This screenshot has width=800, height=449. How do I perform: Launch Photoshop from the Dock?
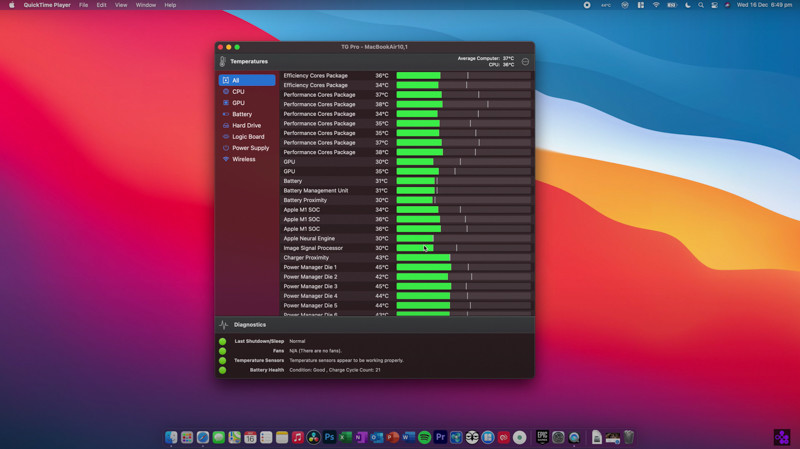[329, 437]
